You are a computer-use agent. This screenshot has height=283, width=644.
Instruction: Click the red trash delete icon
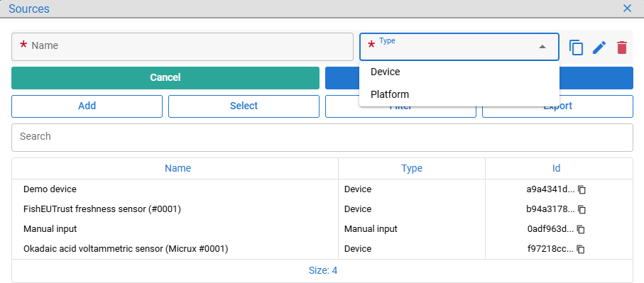(622, 48)
